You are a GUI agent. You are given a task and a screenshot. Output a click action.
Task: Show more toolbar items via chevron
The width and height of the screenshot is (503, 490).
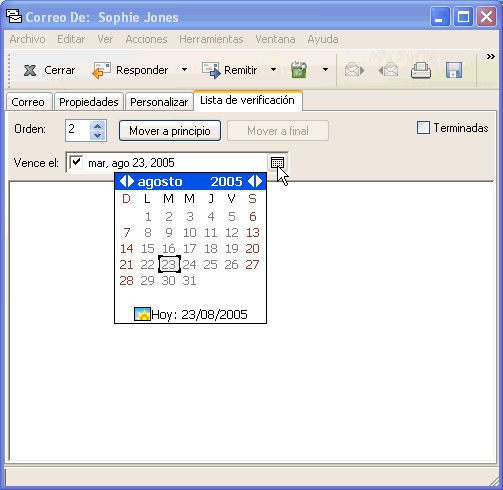[490, 56]
